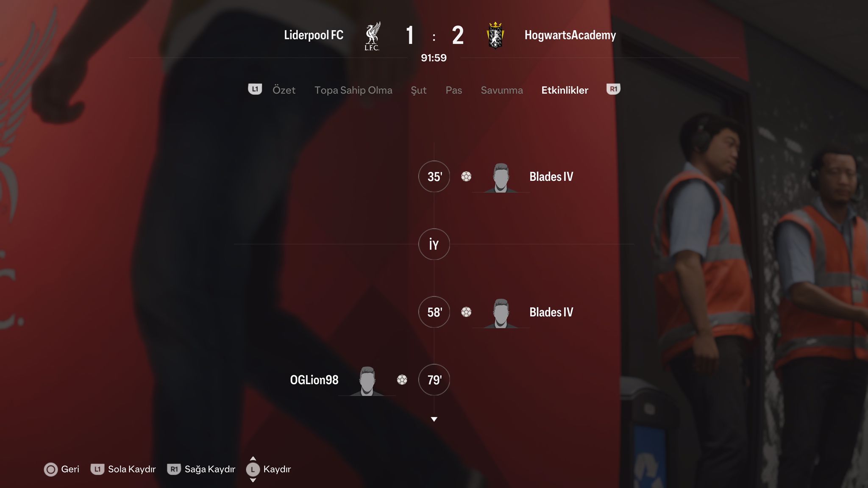This screenshot has height=488, width=868.
Task: Click the Liverpool LFC crest icon
Action: tap(372, 36)
